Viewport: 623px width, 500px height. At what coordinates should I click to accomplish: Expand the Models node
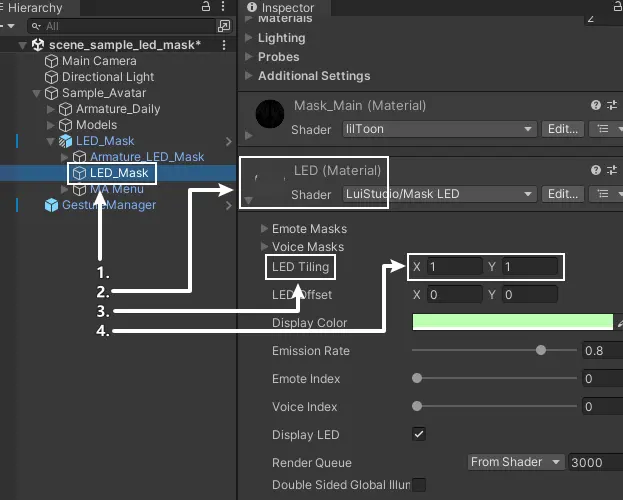pos(50,125)
